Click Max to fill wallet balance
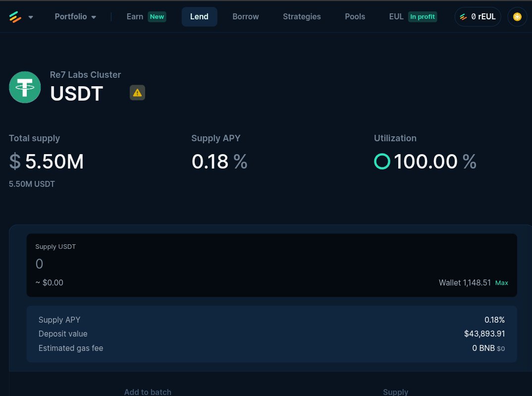Image resolution: width=532 pixels, height=396 pixels. (x=501, y=283)
